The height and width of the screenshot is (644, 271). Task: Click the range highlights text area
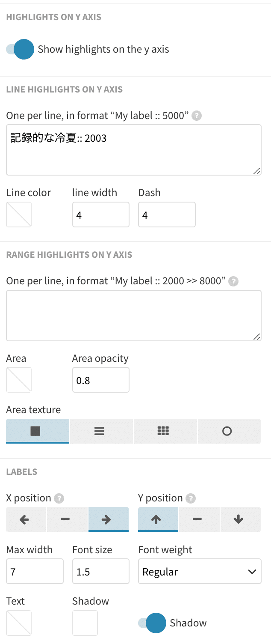[133, 316]
